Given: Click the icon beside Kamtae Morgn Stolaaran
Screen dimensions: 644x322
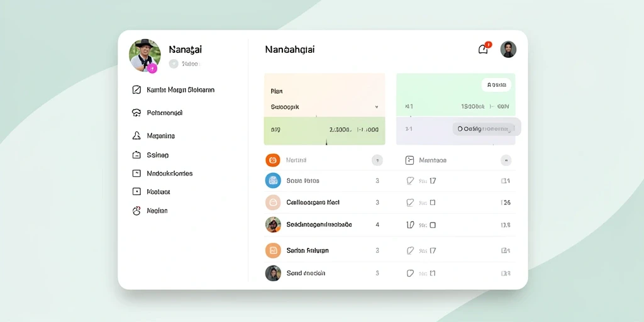Looking at the screenshot, I should pos(136,89).
